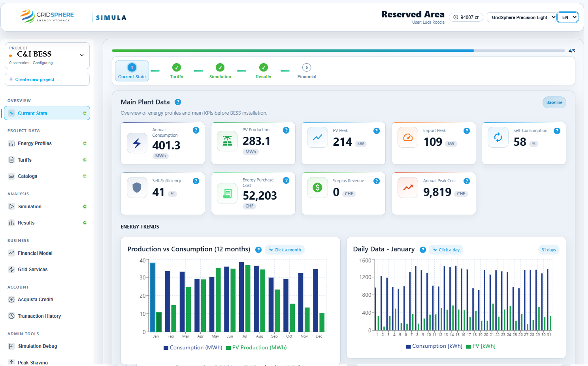Click the Transaction History clock icon

(11, 316)
